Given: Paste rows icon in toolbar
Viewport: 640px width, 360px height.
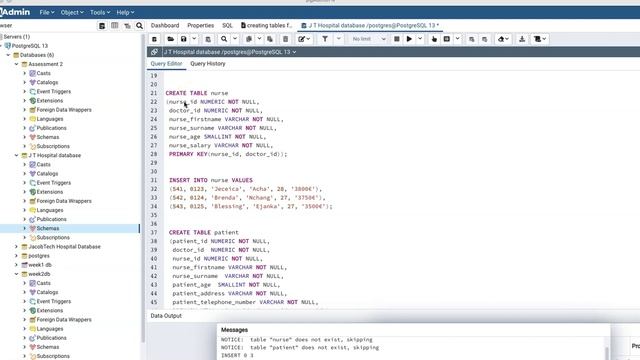Looking at the screenshot, I should coord(270,39).
